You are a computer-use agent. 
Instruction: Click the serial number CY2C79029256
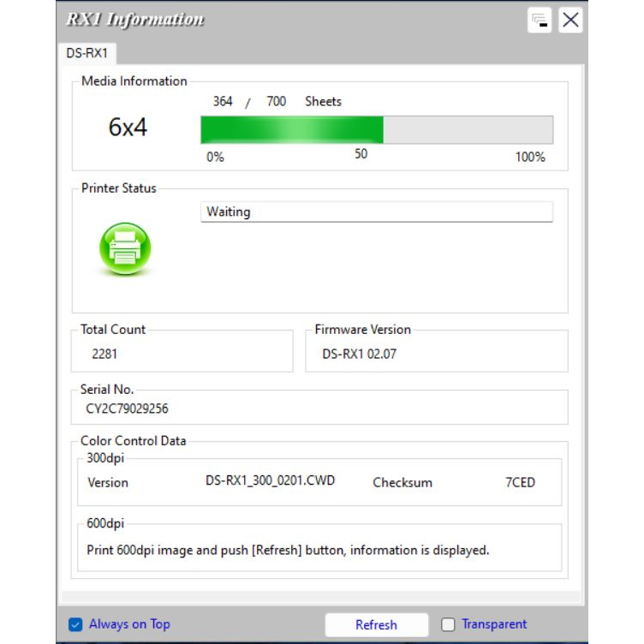pyautogui.click(x=127, y=408)
